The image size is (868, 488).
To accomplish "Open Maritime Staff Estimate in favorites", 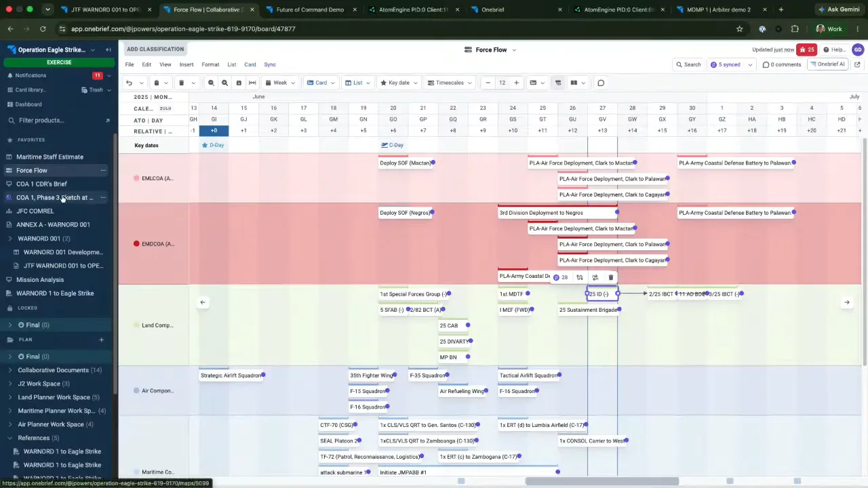I will point(50,157).
